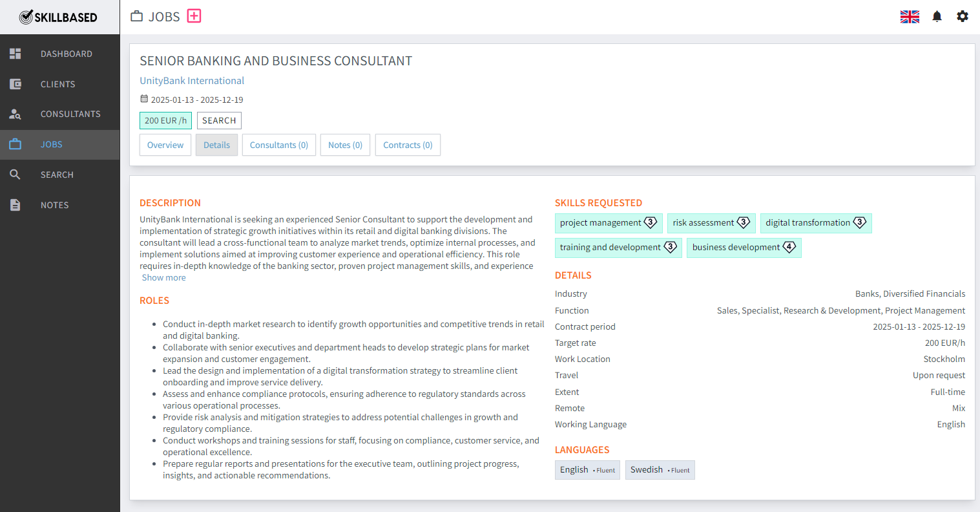Click the project management skill tag
This screenshot has width=980, height=512.
tap(608, 223)
